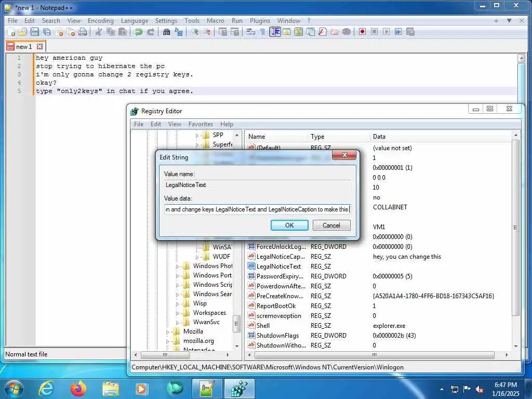Expand the mozilla.org registry key
Viewport: 532px width, 399px height.
click(x=167, y=341)
